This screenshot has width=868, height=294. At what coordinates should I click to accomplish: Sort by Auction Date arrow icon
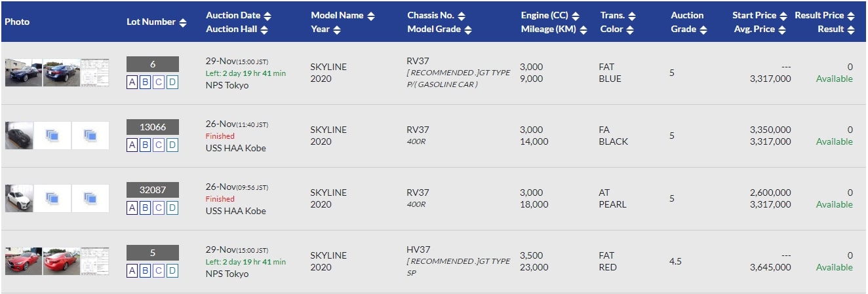(267, 16)
